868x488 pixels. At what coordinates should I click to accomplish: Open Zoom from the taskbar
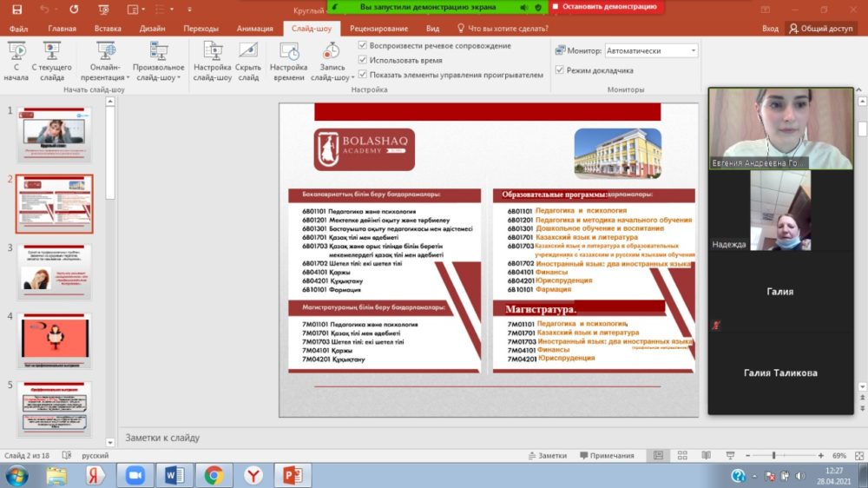point(135,476)
